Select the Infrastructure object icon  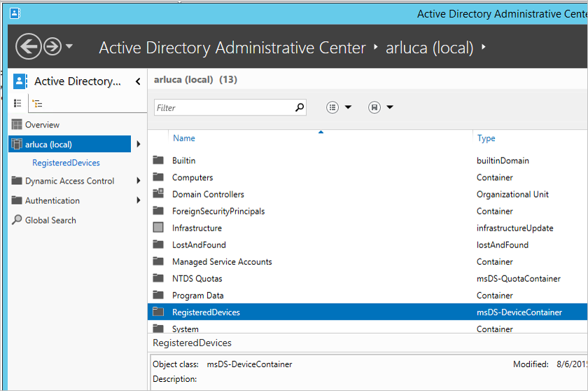[x=158, y=228]
